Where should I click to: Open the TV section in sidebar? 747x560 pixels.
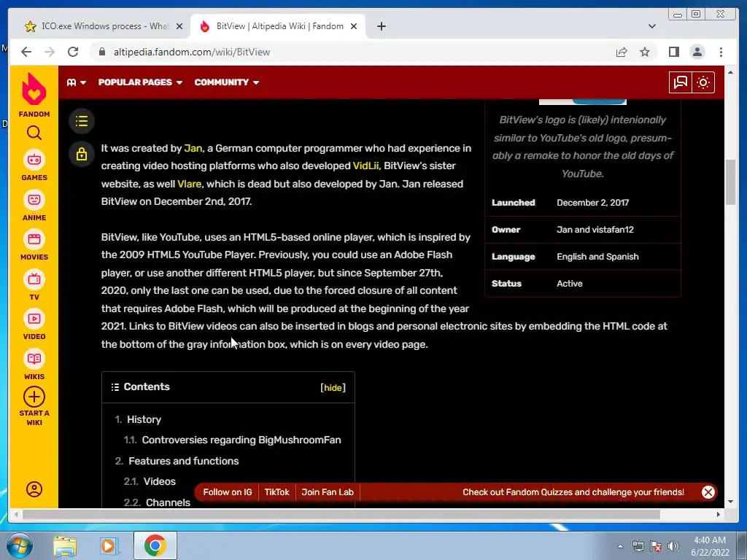[34, 285]
